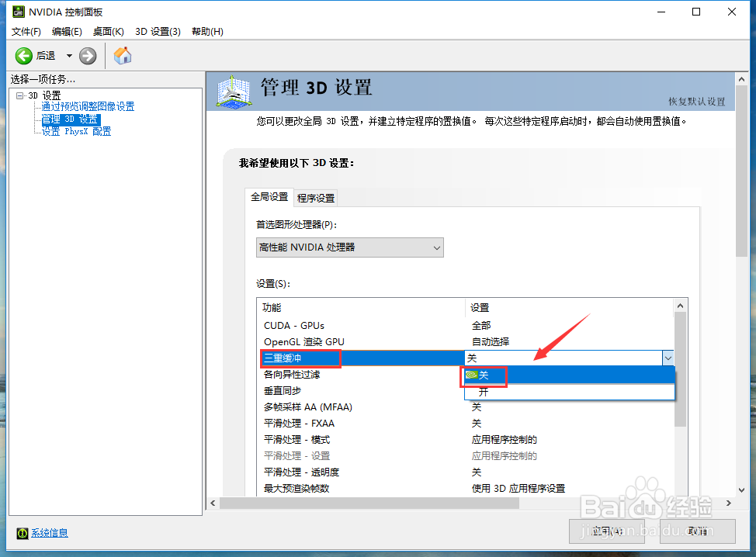Click the 设置 column header

569,307
